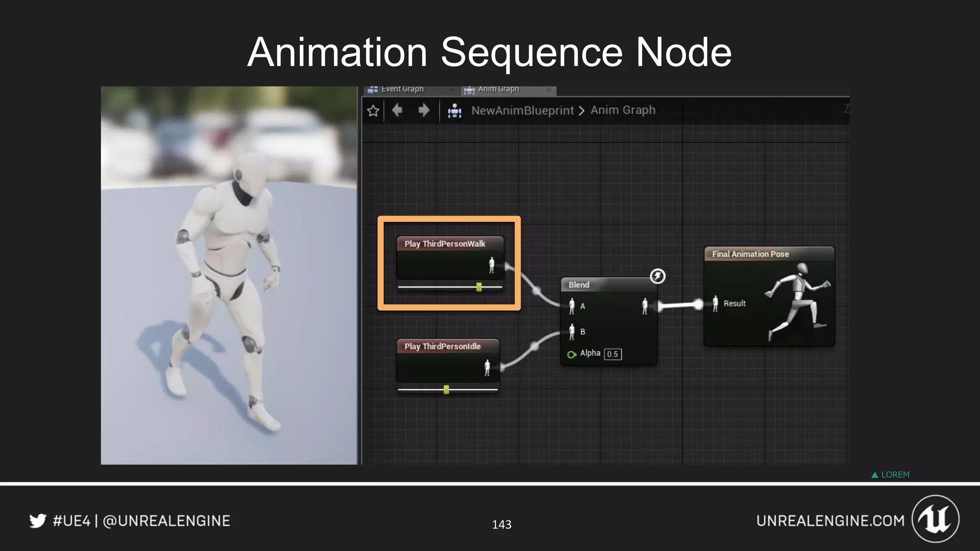Open the UNREALENGINE.COM link
The height and width of the screenshot is (551, 980).
(830, 521)
